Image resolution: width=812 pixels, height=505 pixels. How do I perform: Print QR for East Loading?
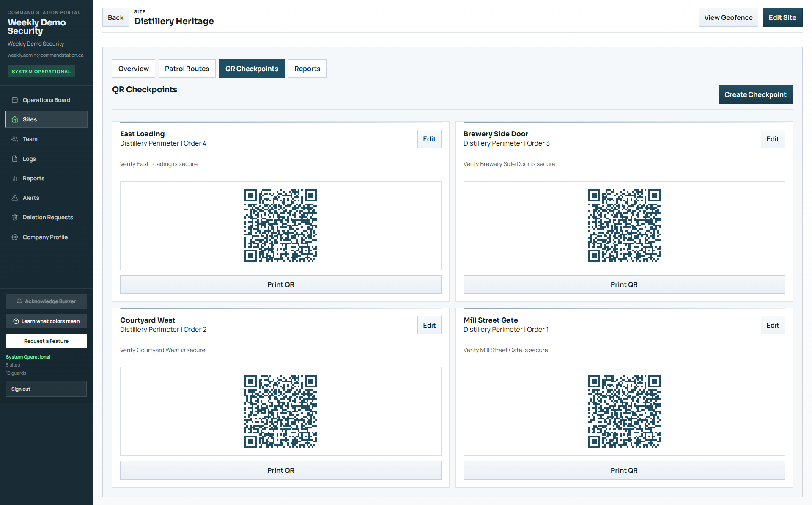pyautogui.click(x=281, y=284)
